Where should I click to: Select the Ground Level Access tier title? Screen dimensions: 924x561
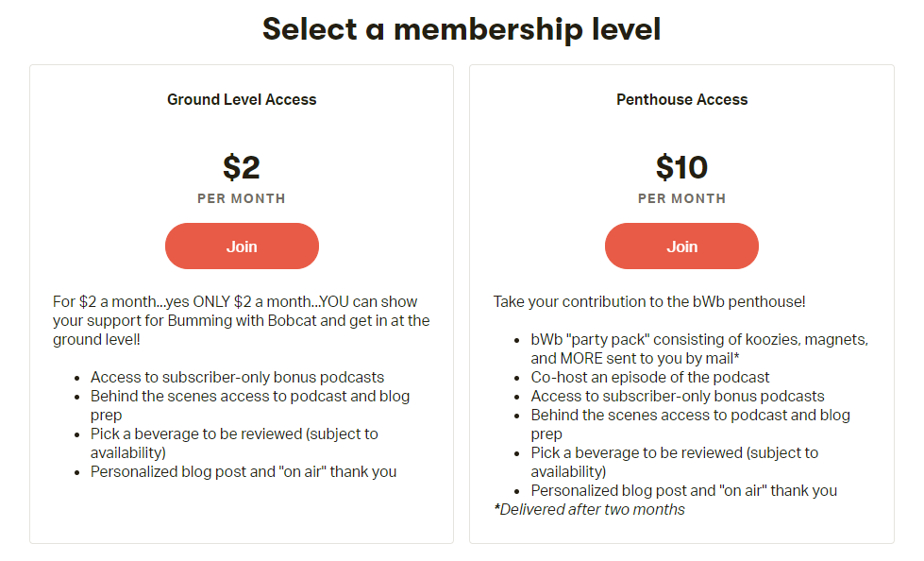242,99
